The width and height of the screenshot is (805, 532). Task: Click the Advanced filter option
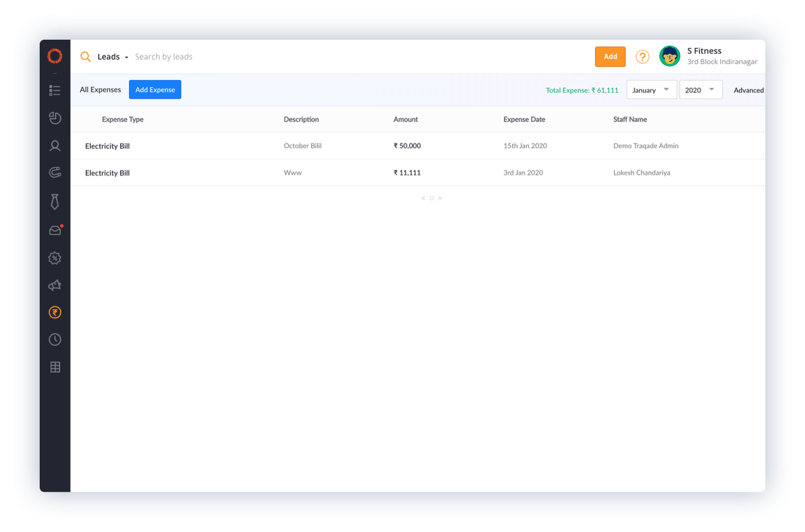point(748,90)
